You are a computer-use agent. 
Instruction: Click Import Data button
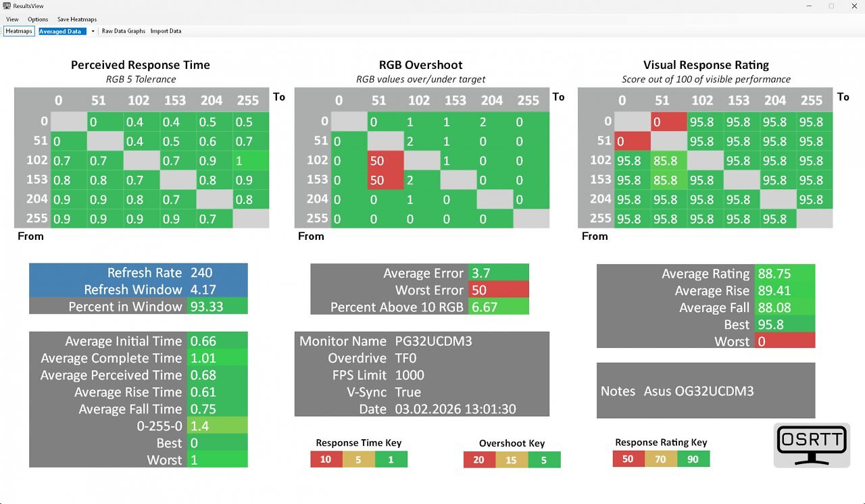click(166, 31)
